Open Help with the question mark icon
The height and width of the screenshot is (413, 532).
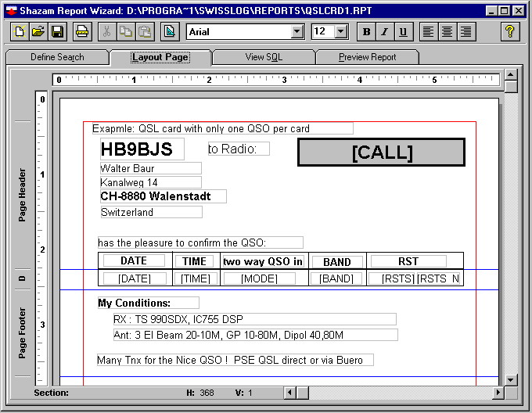pyautogui.click(x=510, y=32)
